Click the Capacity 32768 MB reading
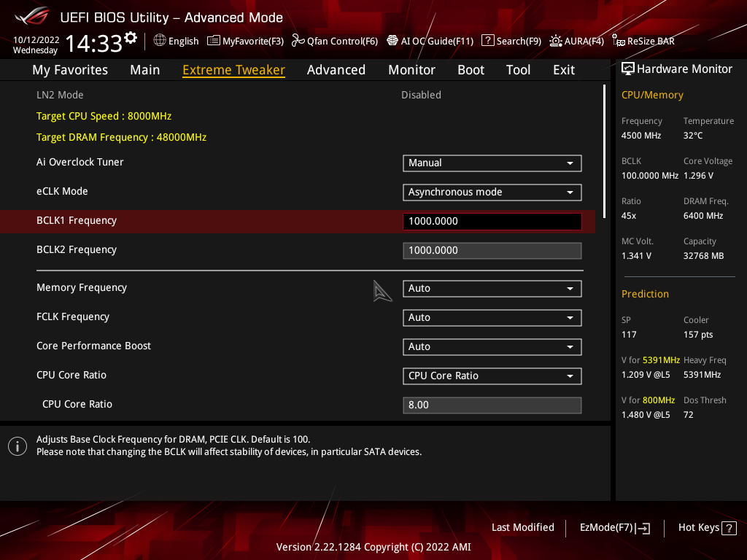 point(704,256)
